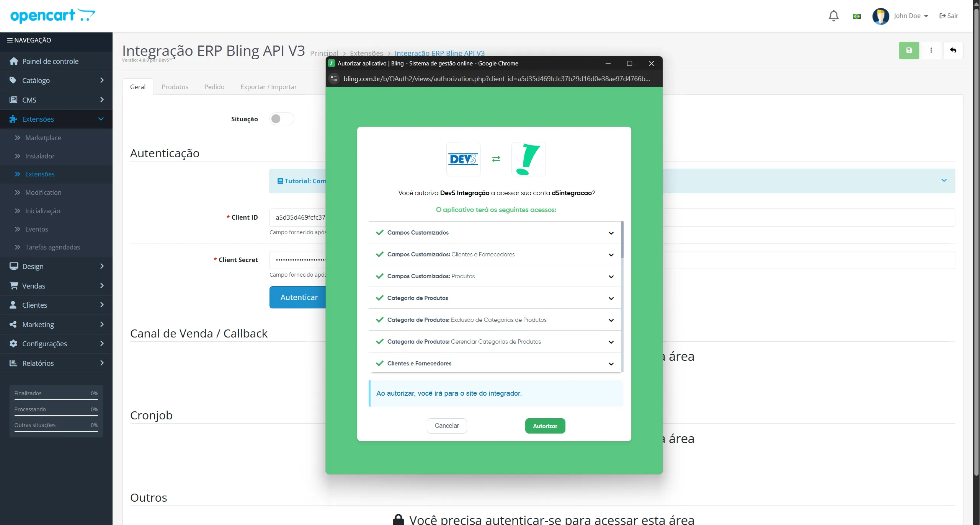980x525 pixels.
Task: Click the permissions list scrollbar
Action: [x=622, y=240]
